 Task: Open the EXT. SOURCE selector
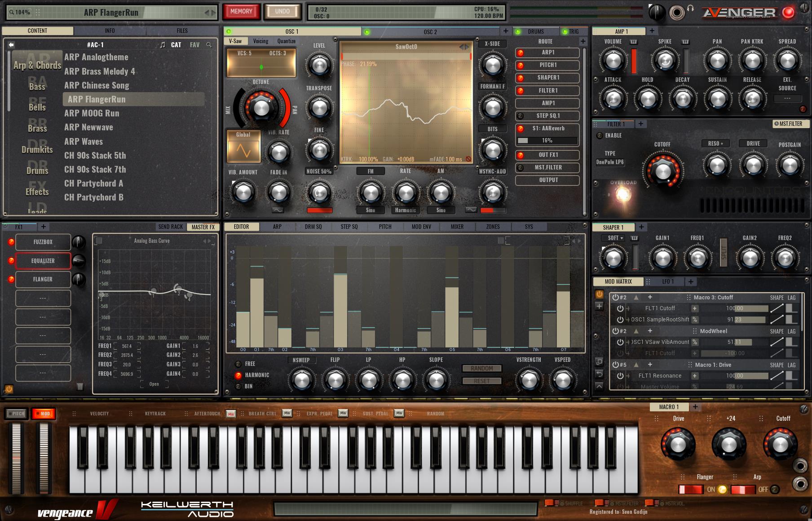[787, 98]
